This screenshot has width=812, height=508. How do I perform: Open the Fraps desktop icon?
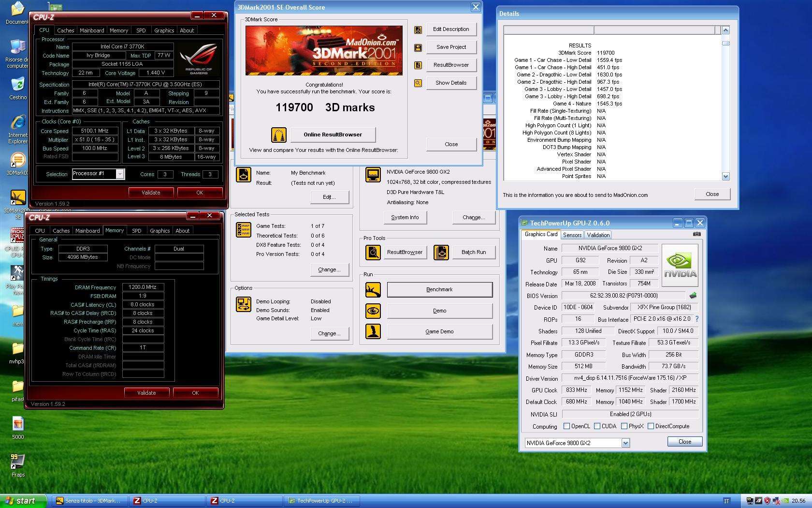(18, 465)
